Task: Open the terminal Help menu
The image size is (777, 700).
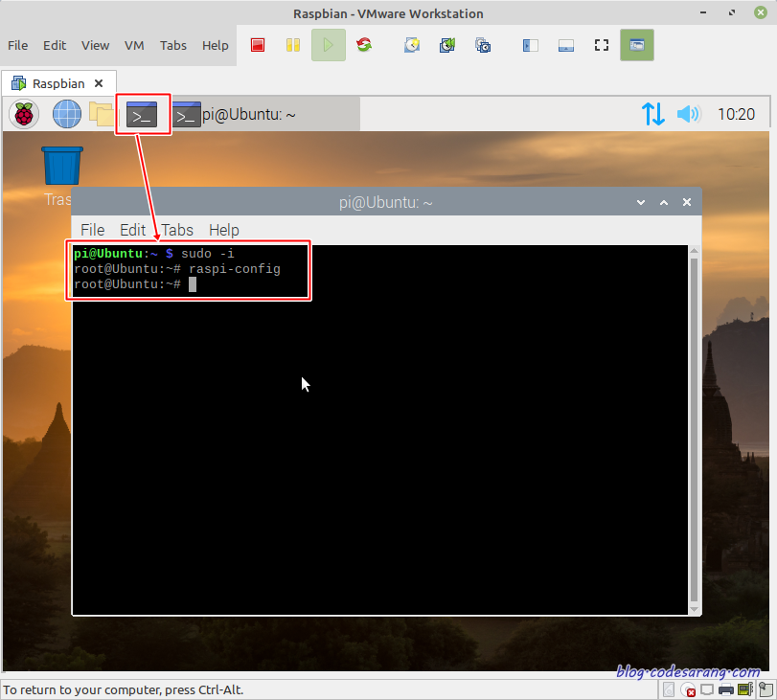Action: coord(224,230)
